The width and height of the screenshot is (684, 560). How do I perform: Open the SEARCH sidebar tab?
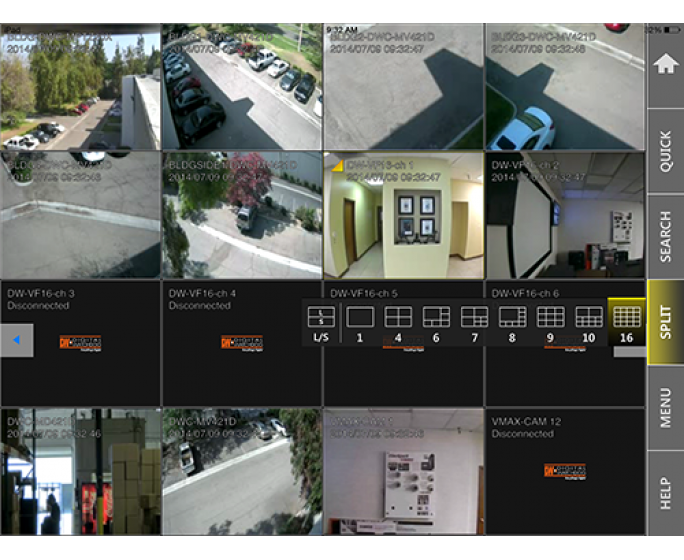666,237
